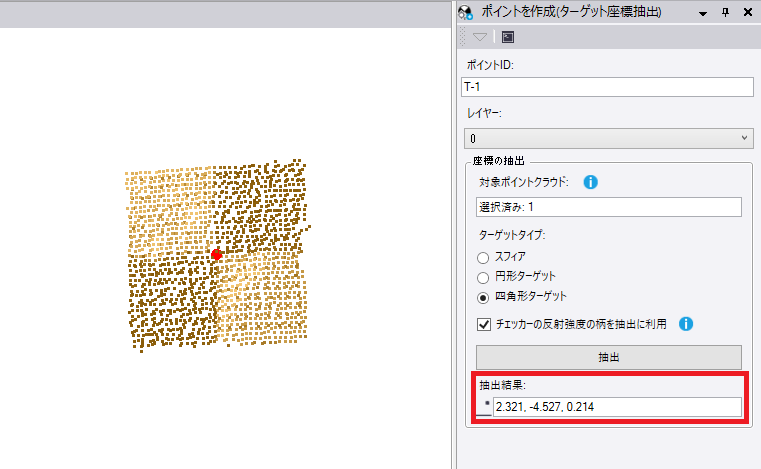761x469 pixels.
Task: Click info icon next to 対象ポイントクラウド
Action: pyautogui.click(x=590, y=182)
